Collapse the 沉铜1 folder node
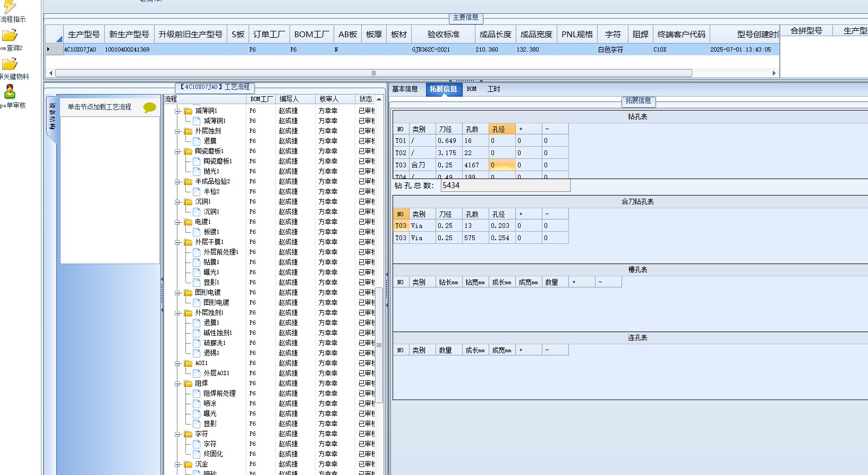 click(177, 201)
